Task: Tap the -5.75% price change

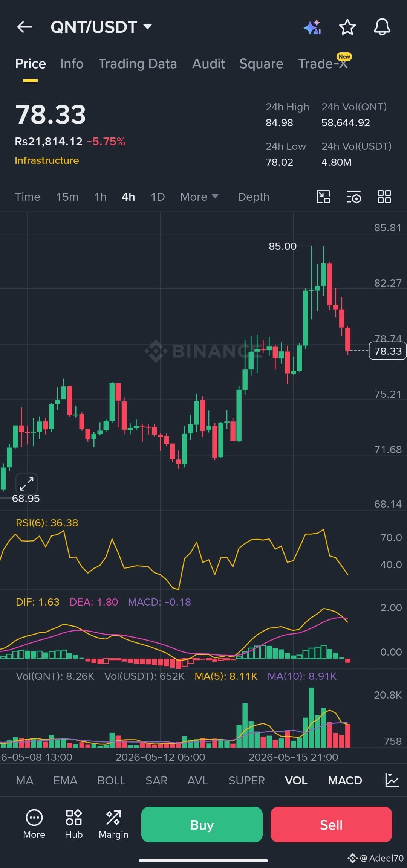Action: click(106, 141)
